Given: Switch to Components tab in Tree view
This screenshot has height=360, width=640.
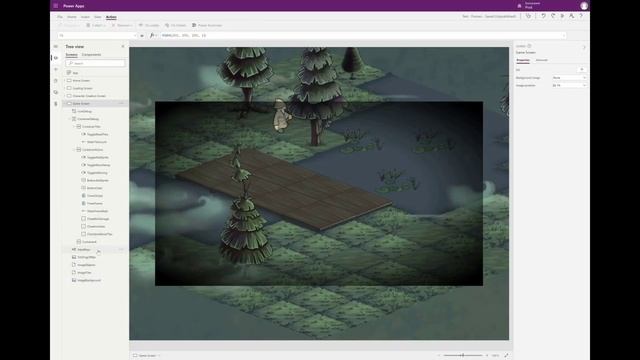Looking at the screenshot, I should [x=91, y=54].
